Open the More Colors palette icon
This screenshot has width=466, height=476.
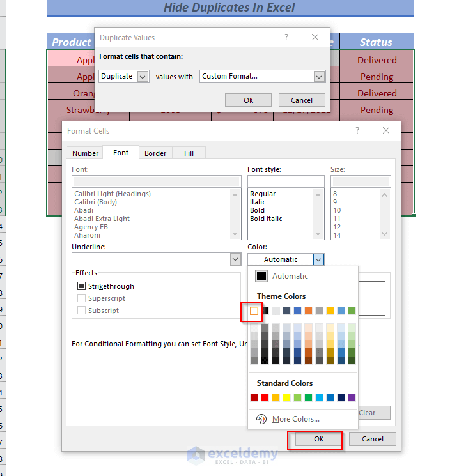click(x=261, y=419)
